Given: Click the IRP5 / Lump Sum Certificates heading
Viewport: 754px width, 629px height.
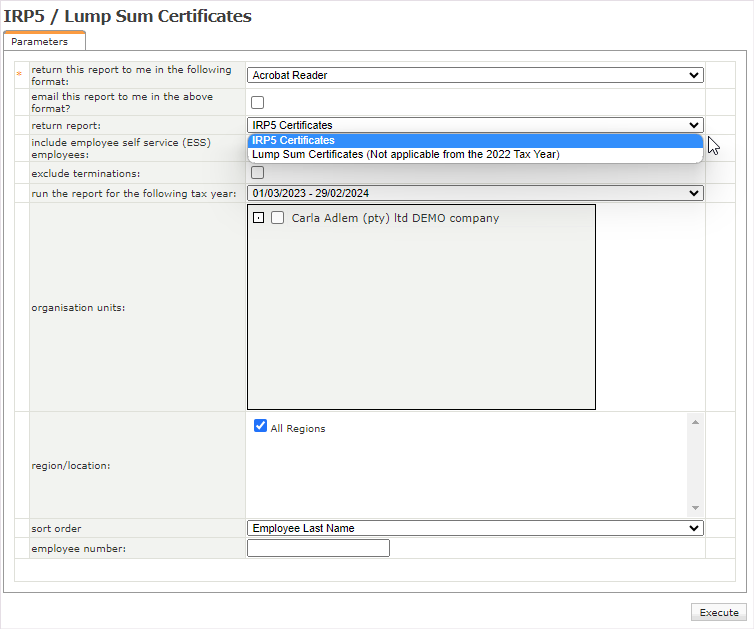Looking at the screenshot, I should [x=128, y=16].
